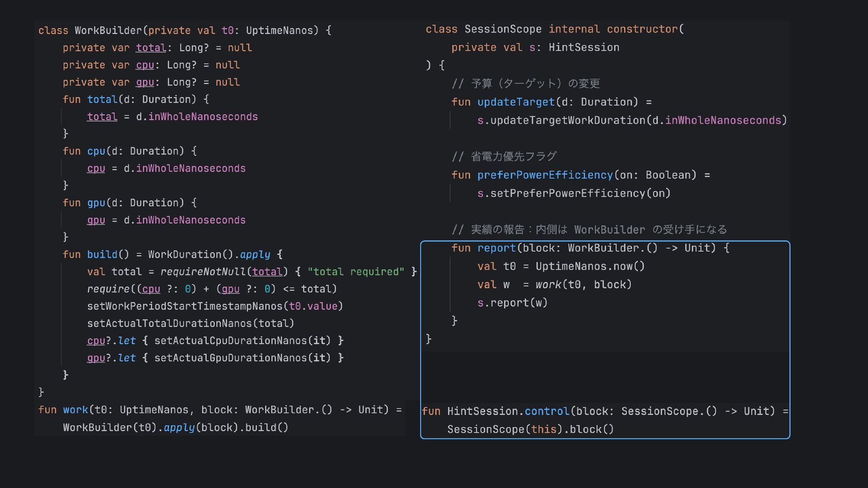Click the requireNotNull call
The height and width of the screenshot is (488, 868).
pos(203,272)
